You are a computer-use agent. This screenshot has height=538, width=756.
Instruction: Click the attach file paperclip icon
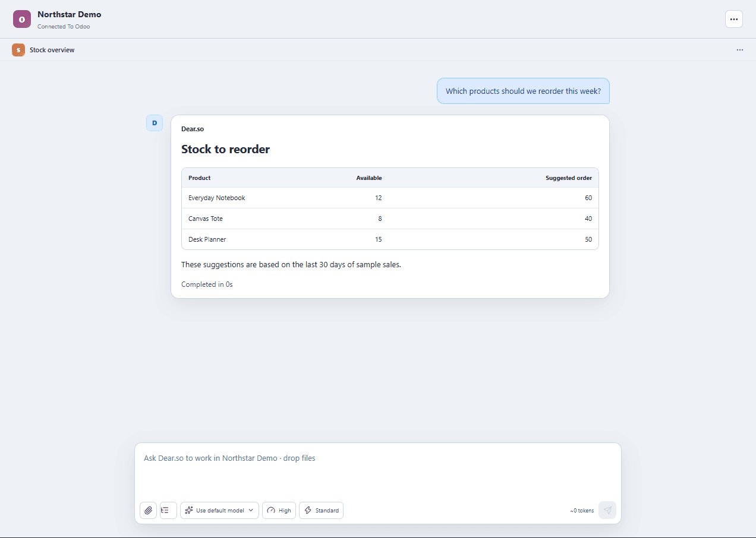148,510
